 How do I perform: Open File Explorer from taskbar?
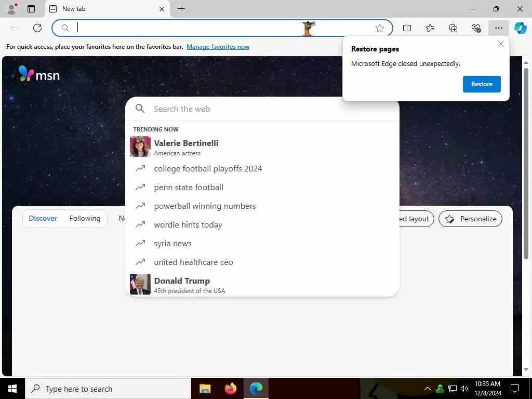[205, 389]
